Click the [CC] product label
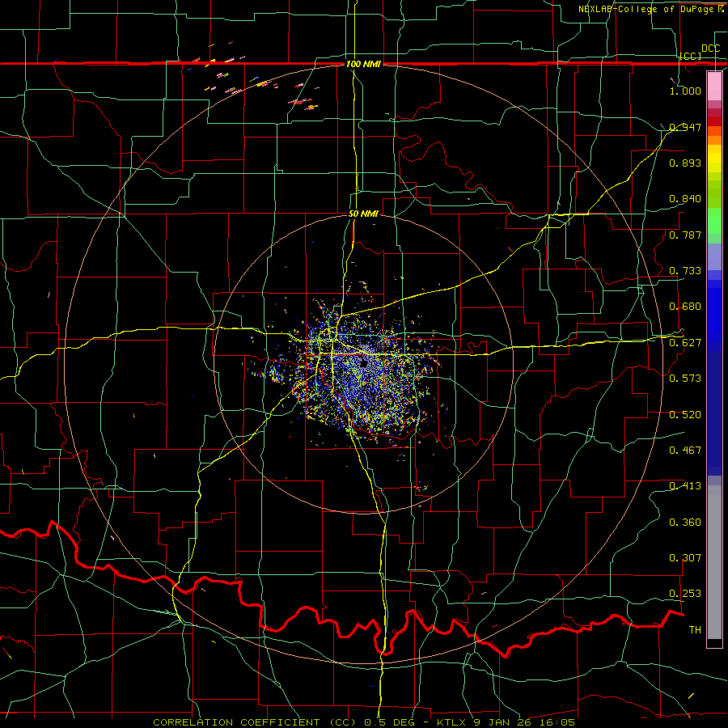This screenshot has width=728, height=728. point(690,56)
